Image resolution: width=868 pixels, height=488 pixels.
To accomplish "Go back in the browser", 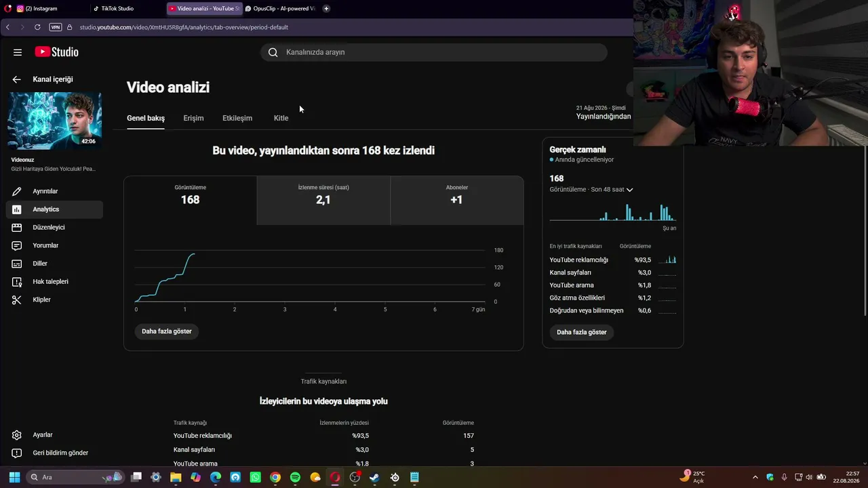I will click(7, 27).
